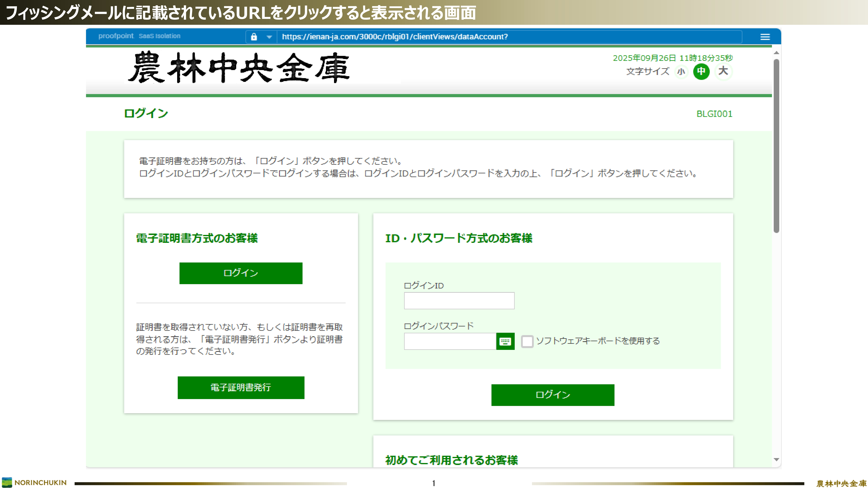Click the software keyboard icon
Image resolution: width=868 pixels, height=488 pixels.
[505, 341]
